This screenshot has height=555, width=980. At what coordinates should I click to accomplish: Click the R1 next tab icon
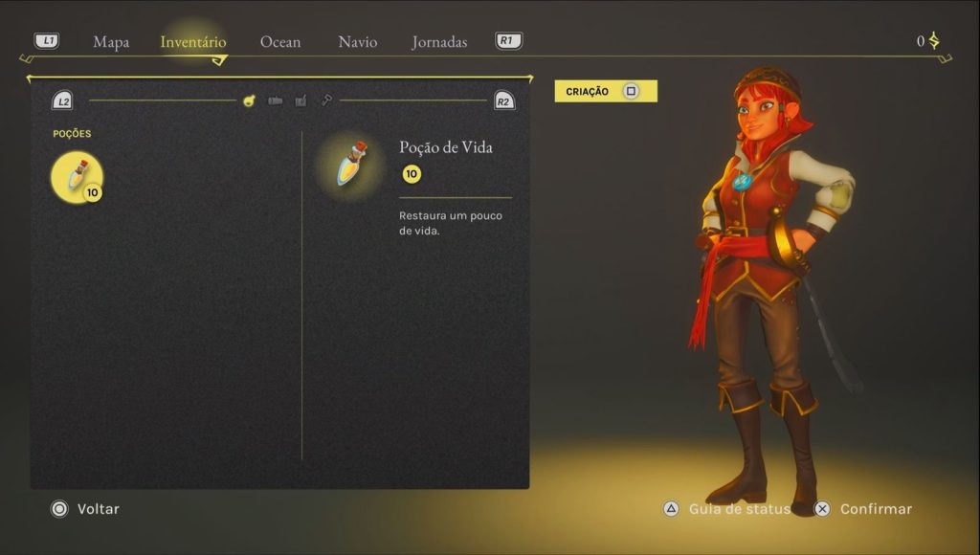[509, 40]
